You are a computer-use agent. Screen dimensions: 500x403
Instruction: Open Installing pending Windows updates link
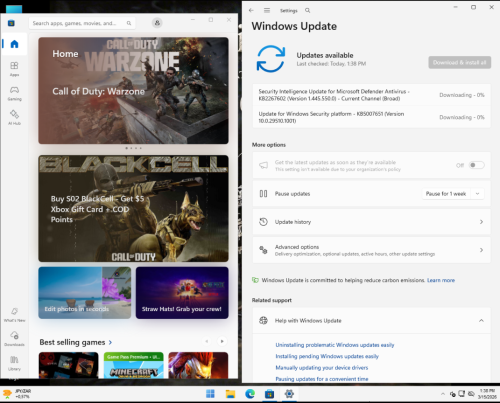327,356
